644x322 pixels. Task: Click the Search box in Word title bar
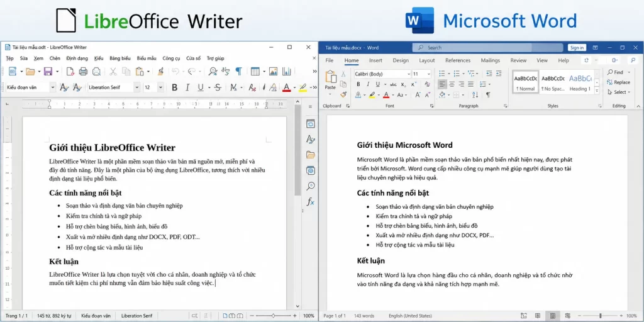coord(487,48)
